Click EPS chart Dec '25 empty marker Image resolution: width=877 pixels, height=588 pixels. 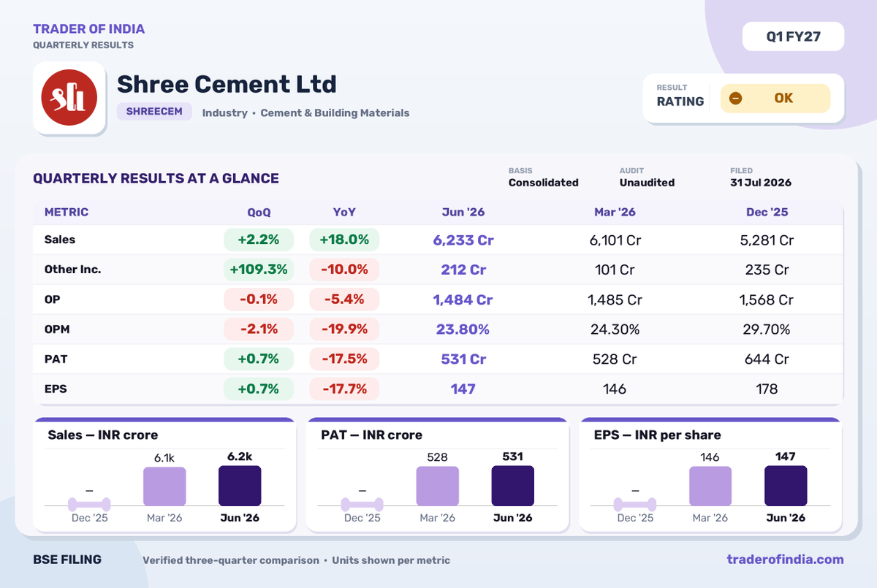coord(635,504)
